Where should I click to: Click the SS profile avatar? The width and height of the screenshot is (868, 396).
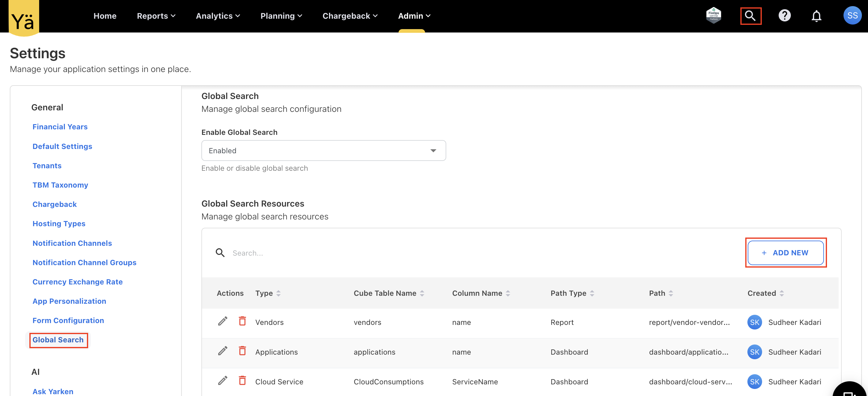[x=852, y=16]
